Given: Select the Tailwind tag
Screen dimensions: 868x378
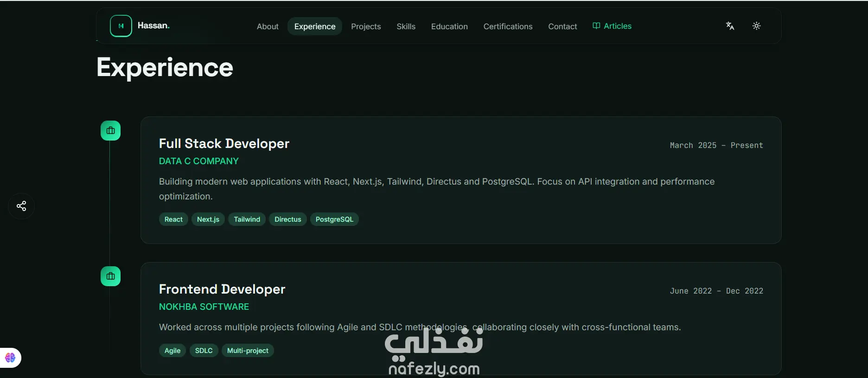Looking at the screenshot, I should (247, 219).
